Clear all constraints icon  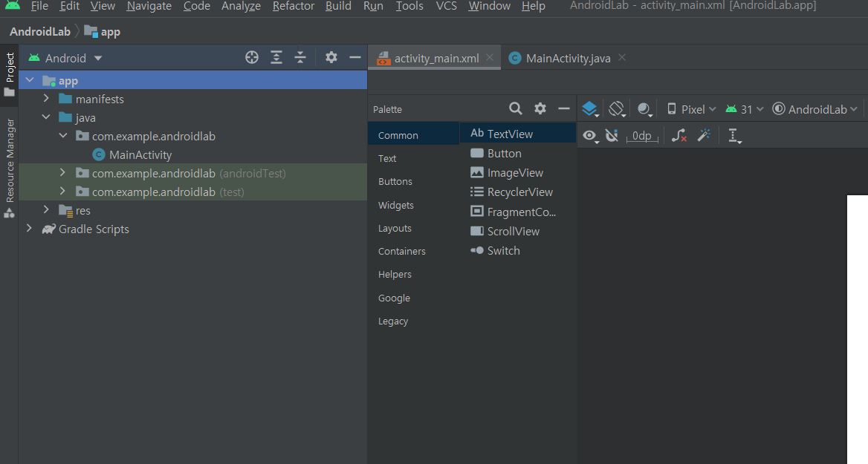tap(679, 136)
